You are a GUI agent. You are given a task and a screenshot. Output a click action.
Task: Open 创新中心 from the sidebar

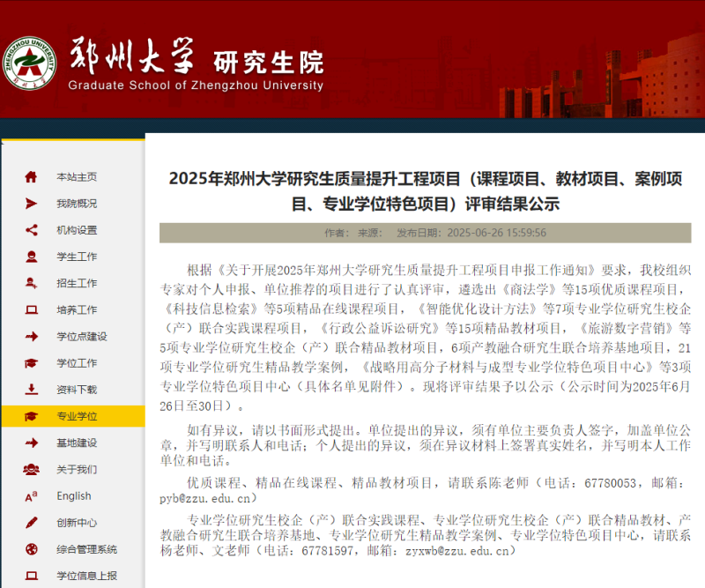point(77,523)
